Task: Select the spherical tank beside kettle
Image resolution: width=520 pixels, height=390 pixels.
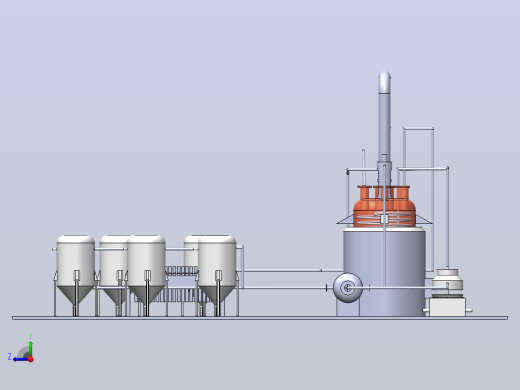Action: pyautogui.click(x=348, y=288)
